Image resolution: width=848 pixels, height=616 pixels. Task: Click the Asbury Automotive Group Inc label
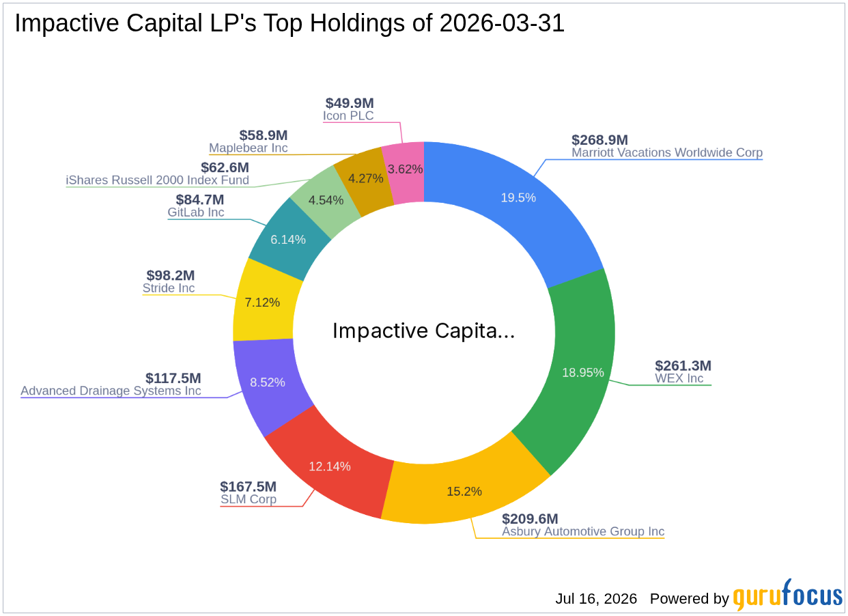pos(583,531)
